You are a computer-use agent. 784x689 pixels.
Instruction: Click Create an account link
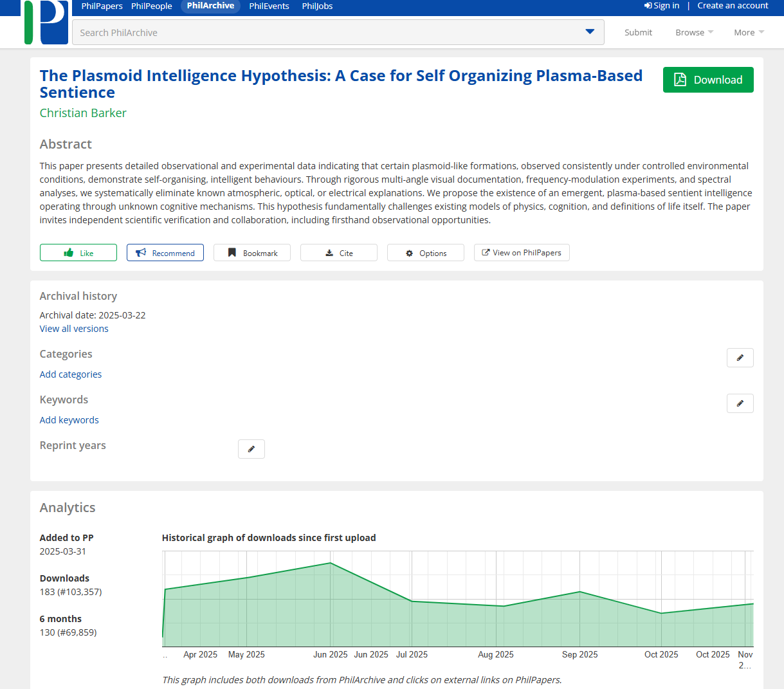click(x=733, y=6)
